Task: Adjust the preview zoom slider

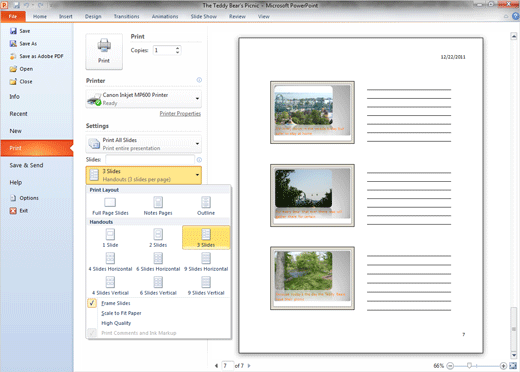Action: tap(469, 366)
